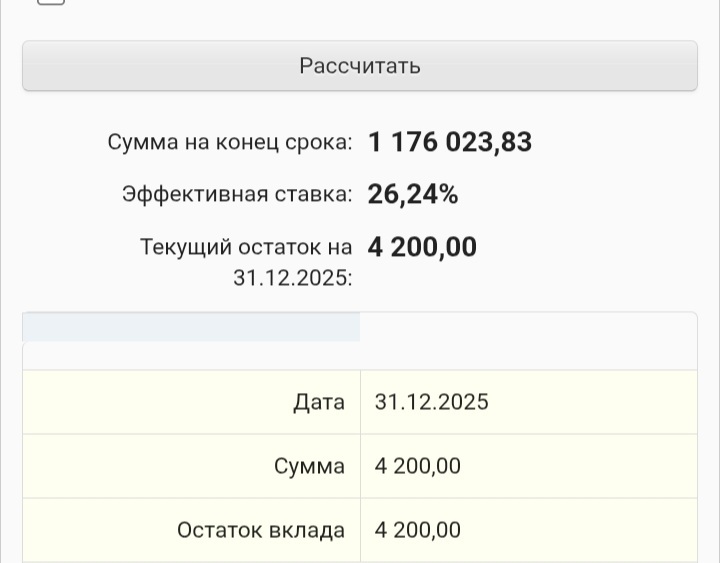This screenshot has width=720, height=563.
Task: Click the 31.12.2025: date under Текущий остаток
Action: pyautogui.click(x=292, y=278)
